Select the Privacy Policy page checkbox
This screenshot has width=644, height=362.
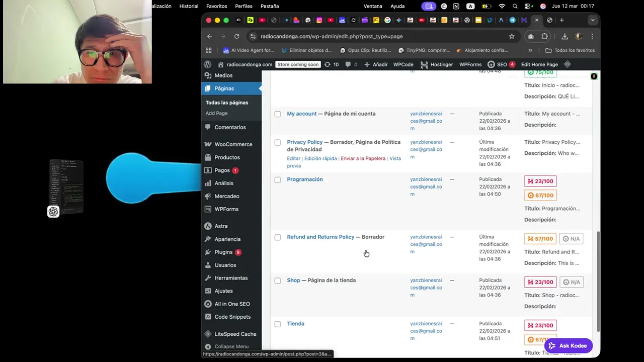click(x=277, y=143)
